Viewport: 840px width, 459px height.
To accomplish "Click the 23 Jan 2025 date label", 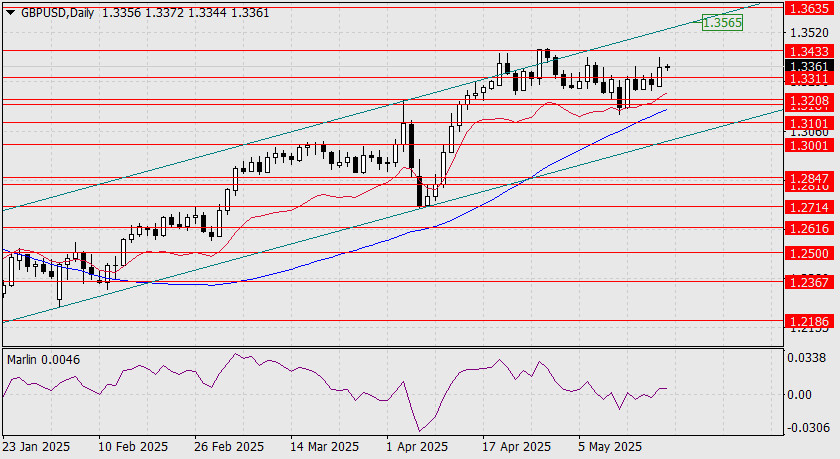I will 36,446.
